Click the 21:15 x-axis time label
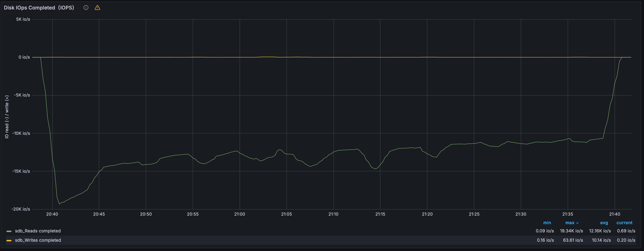This screenshot has height=251, width=644. click(380, 214)
